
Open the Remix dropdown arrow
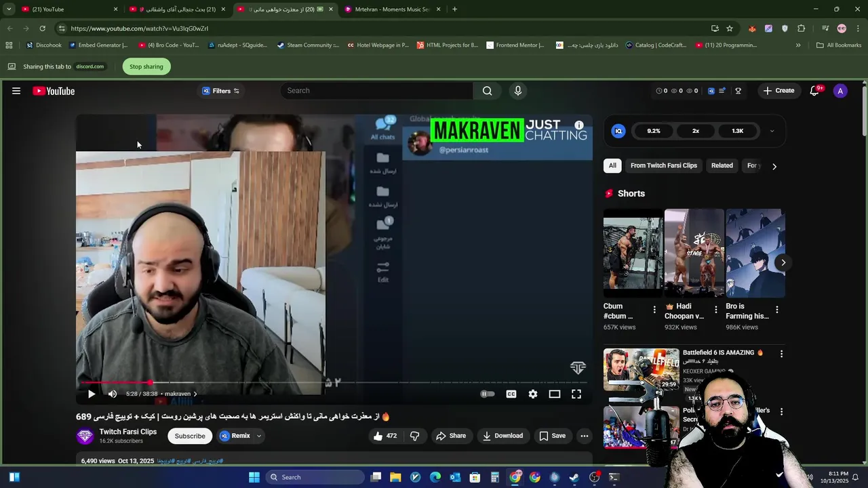coord(258,436)
